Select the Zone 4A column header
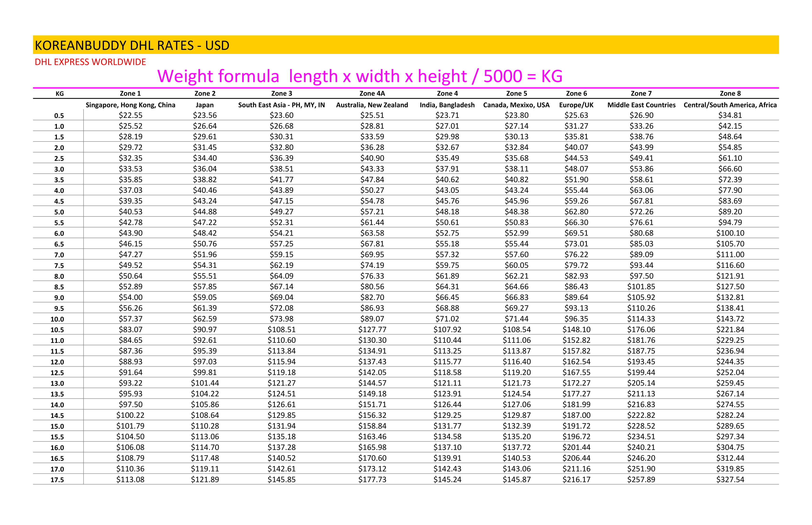Screen dimensions: 812x525 (x=372, y=93)
